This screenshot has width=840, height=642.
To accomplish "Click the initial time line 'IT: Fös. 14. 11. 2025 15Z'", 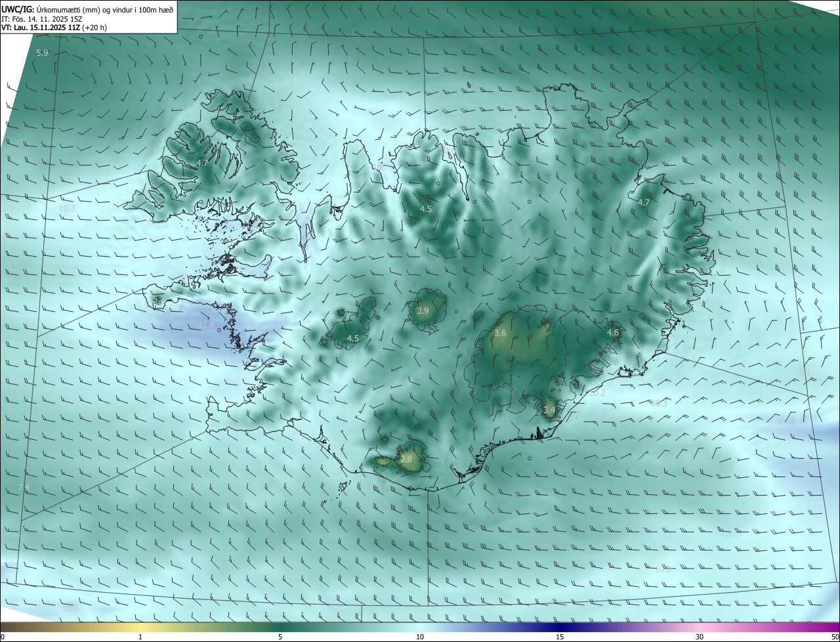I will click(x=41, y=19).
